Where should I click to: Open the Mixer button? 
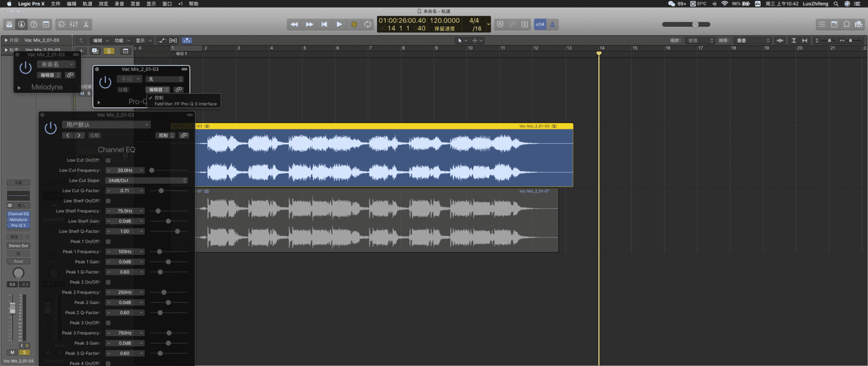74,24
